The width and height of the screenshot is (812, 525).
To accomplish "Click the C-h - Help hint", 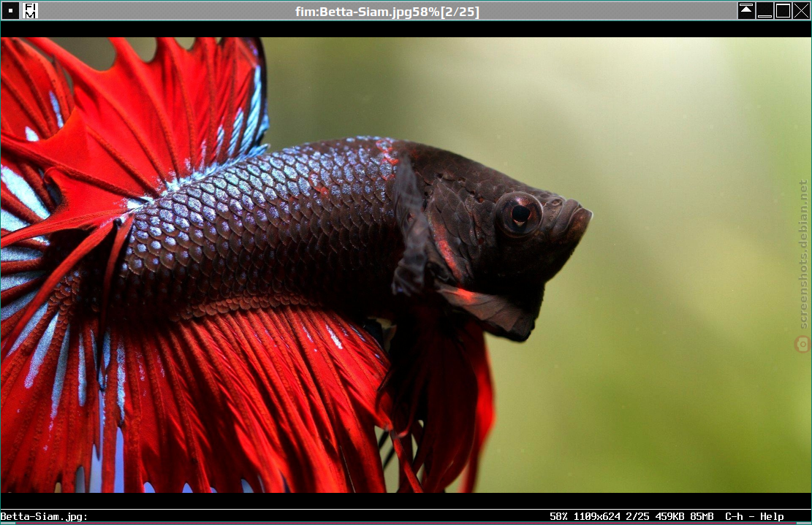I will [754, 516].
